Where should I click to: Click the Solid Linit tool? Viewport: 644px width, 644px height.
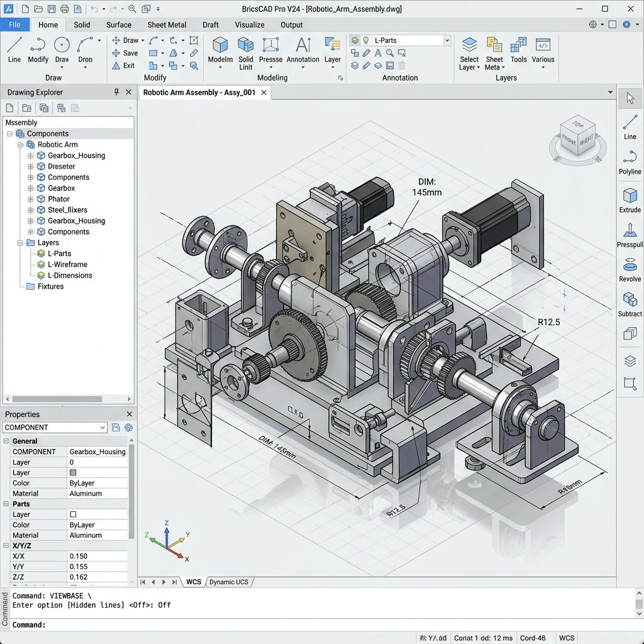(x=246, y=53)
